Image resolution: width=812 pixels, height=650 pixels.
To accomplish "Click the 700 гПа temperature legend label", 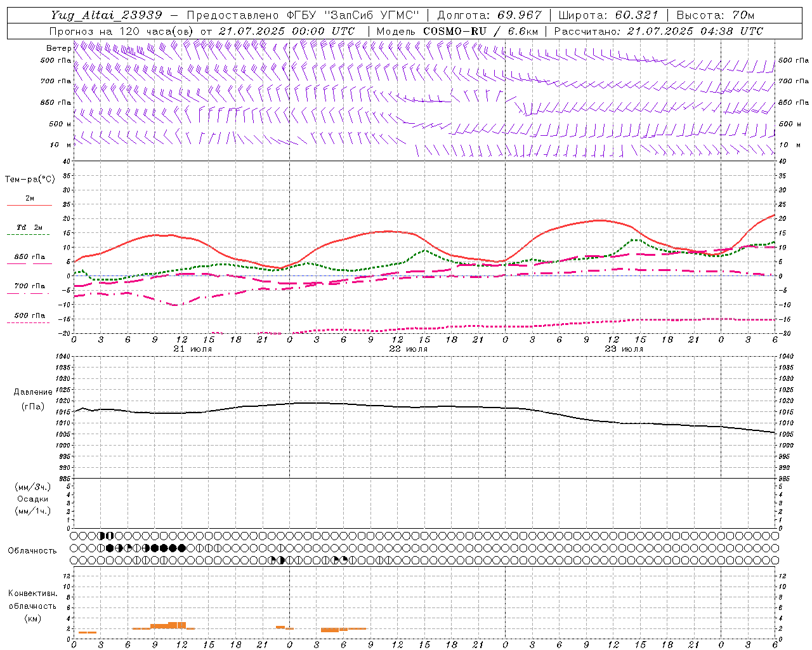I will tap(30, 286).
